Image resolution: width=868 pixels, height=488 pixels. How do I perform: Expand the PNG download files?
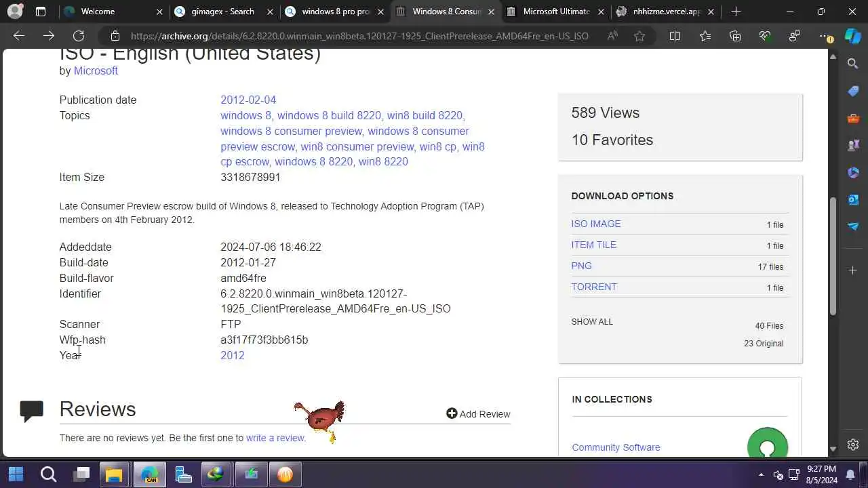click(x=582, y=266)
